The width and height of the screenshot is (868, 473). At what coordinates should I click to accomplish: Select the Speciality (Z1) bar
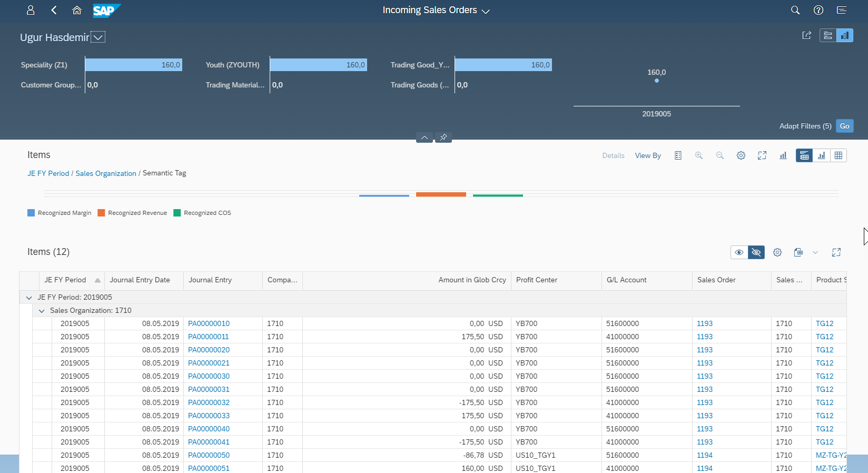point(134,65)
